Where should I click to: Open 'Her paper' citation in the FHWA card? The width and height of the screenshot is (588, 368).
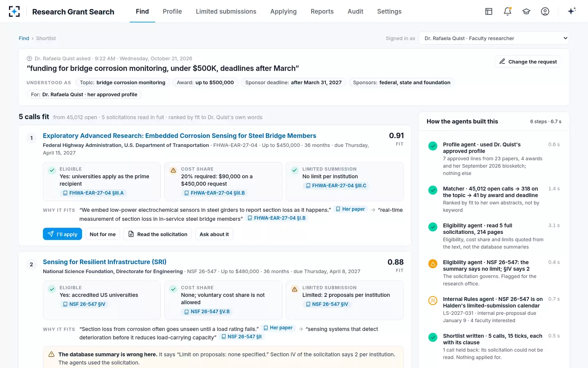(350, 209)
